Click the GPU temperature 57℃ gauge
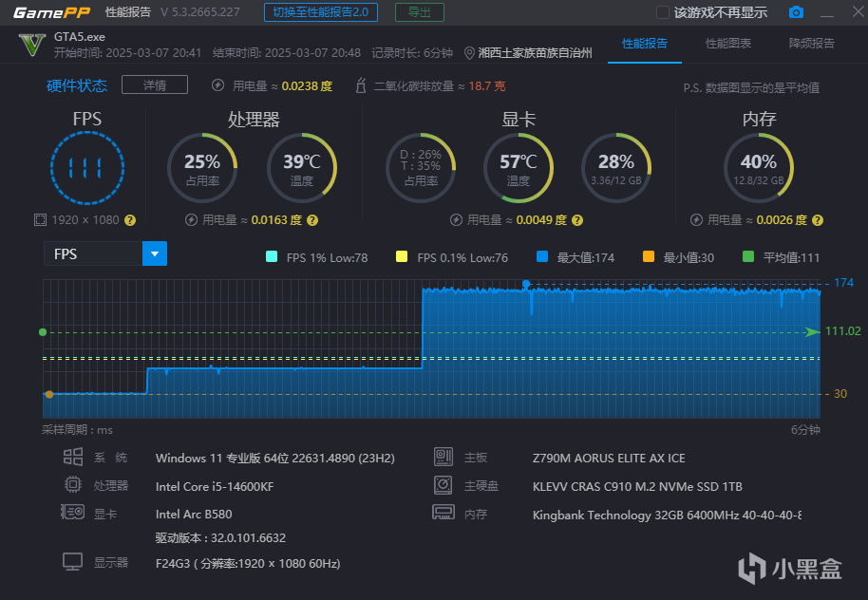 click(x=519, y=168)
